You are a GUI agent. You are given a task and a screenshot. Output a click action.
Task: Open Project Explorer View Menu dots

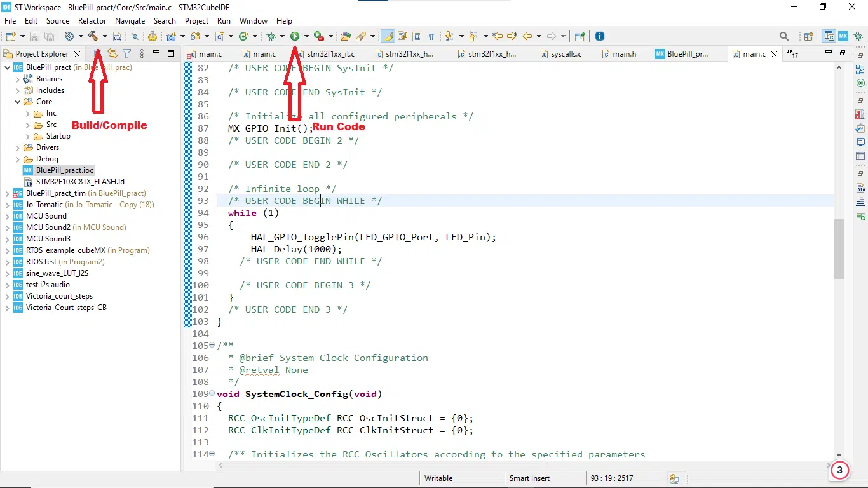(x=142, y=54)
